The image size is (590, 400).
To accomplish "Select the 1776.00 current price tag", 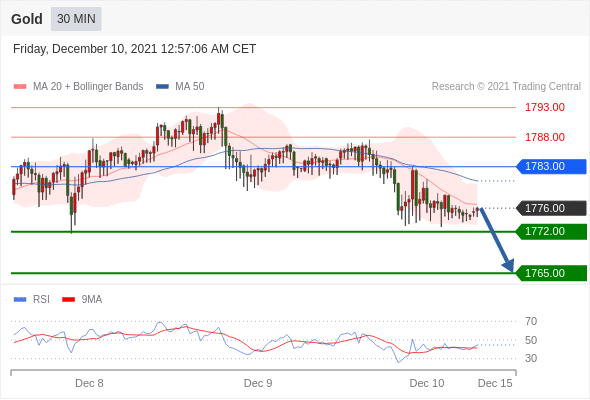I will coord(551,208).
